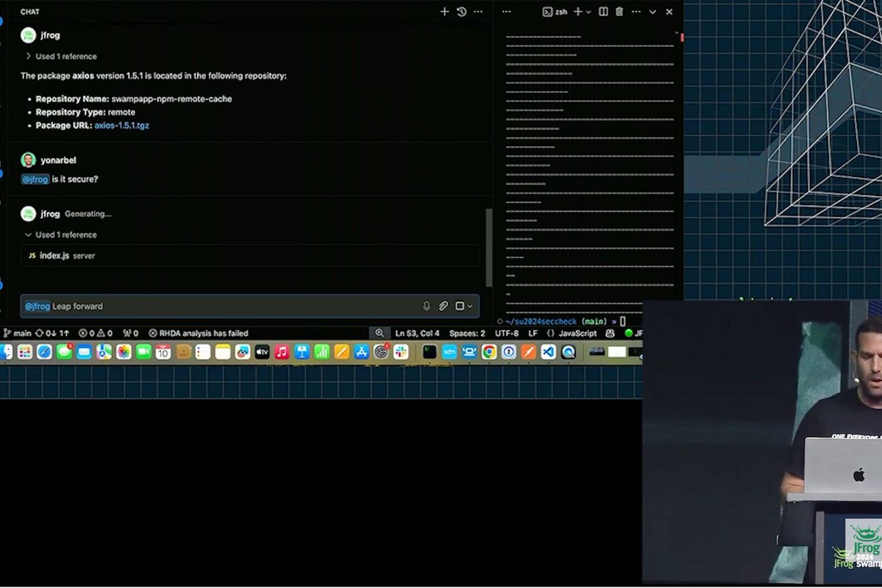Click the terminal prompt line su2024seccheck
882x588 pixels.
[x=564, y=321]
